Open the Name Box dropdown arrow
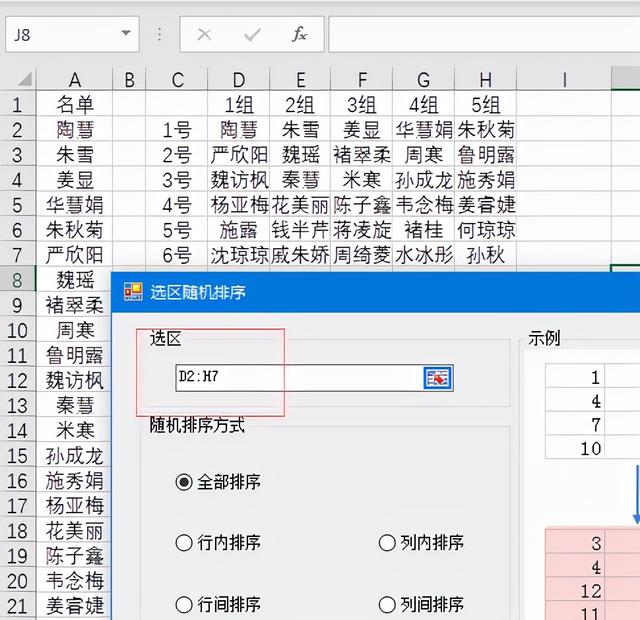640x620 pixels. tap(126, 34)
